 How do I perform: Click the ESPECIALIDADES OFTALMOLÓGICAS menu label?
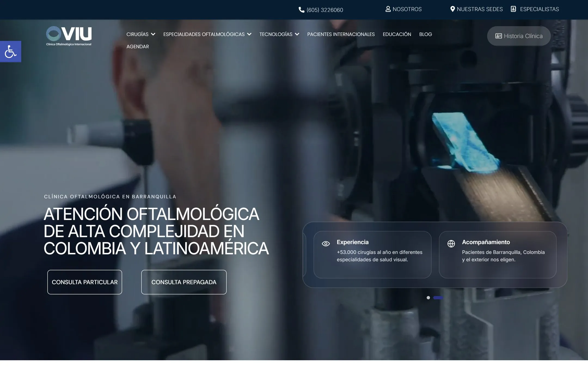(204, 34)
